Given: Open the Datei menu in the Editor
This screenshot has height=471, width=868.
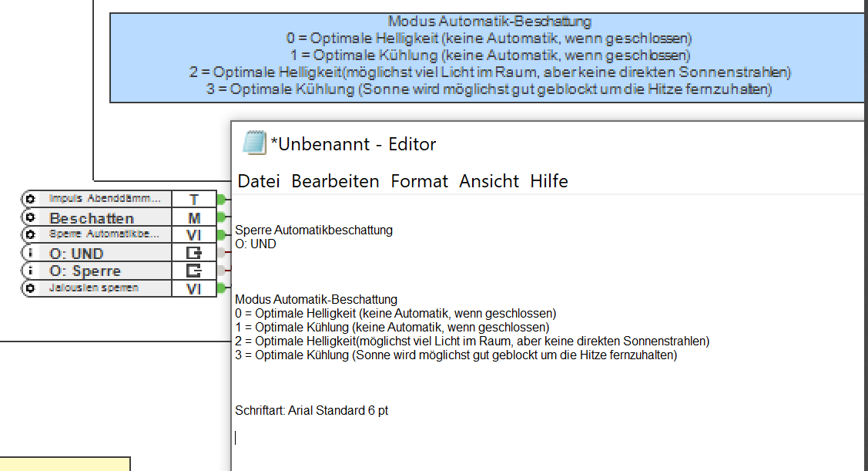Looking at the screenshot, I should tap(259, 181).
